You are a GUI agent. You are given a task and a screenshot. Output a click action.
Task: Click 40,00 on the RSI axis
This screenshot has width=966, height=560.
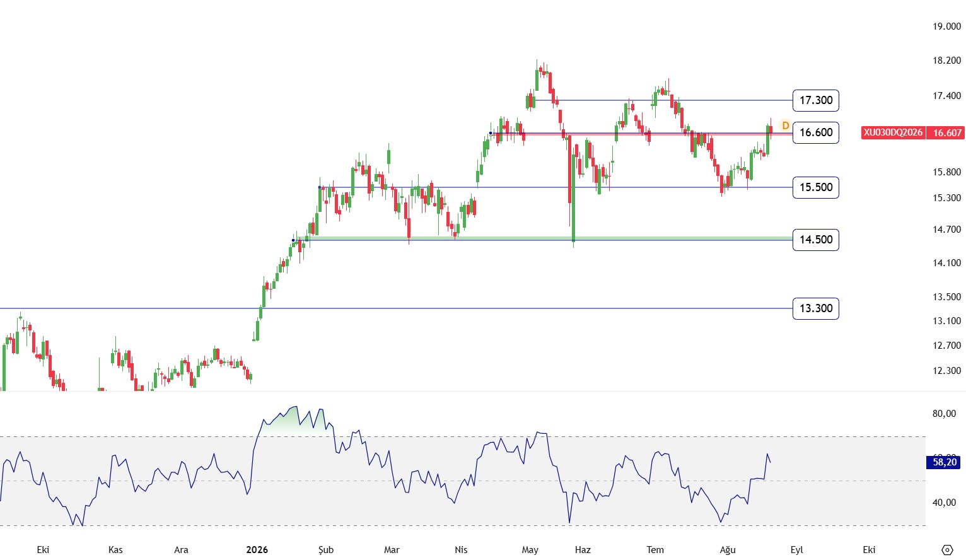click(945, 503)
